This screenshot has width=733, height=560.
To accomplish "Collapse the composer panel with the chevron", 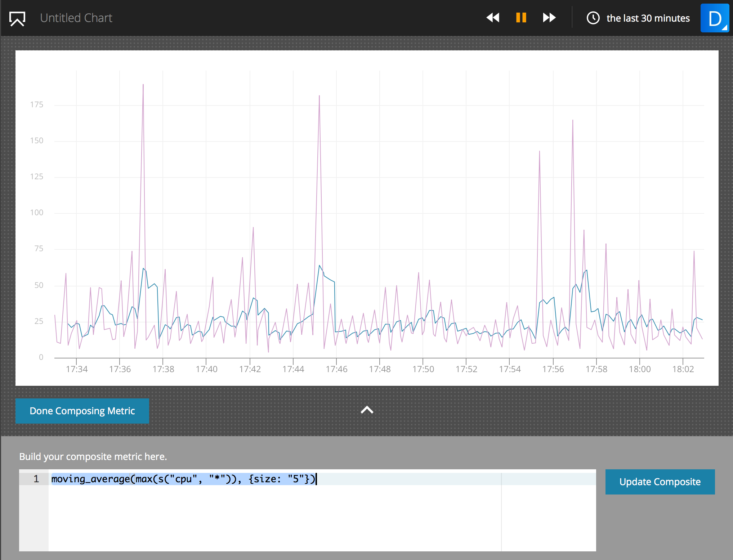I will [x=367, y=410].
